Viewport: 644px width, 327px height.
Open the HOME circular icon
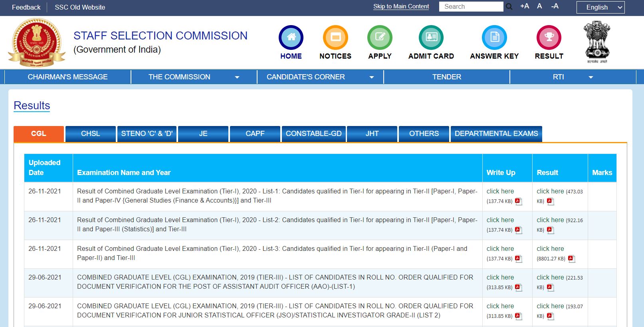coord(291,37)
